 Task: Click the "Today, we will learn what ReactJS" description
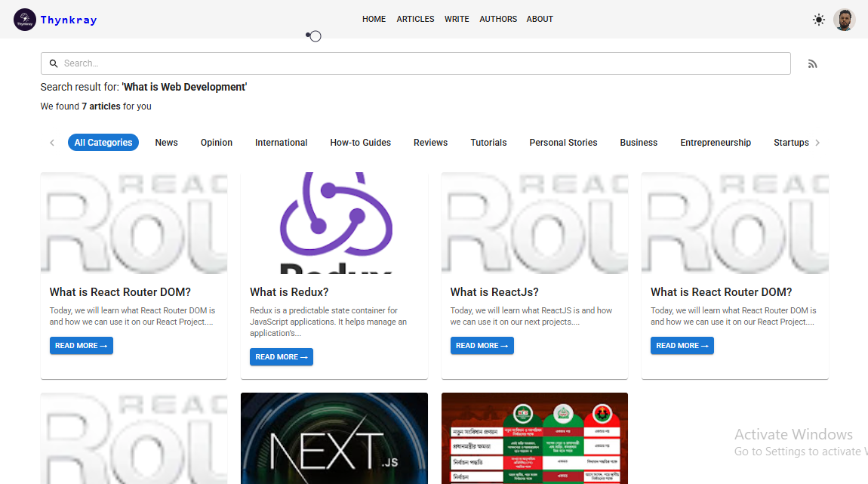point(531,316)
